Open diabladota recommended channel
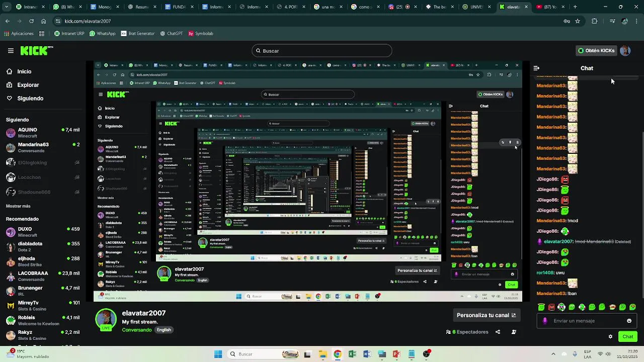The height and width of the screenshot is (362, 644). pos(43,246)
